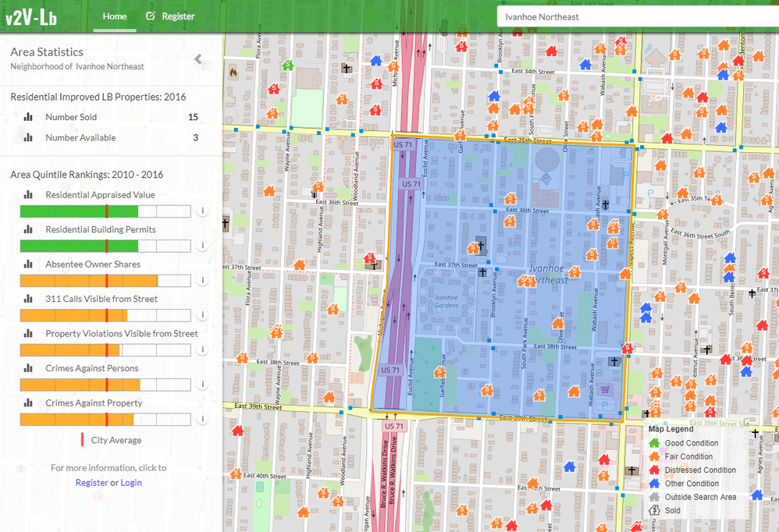Image resolution: width=779 pixels, height=532 pixels.
Task: Click the Other Condition legend entry
Action: [x=684, y=483]
